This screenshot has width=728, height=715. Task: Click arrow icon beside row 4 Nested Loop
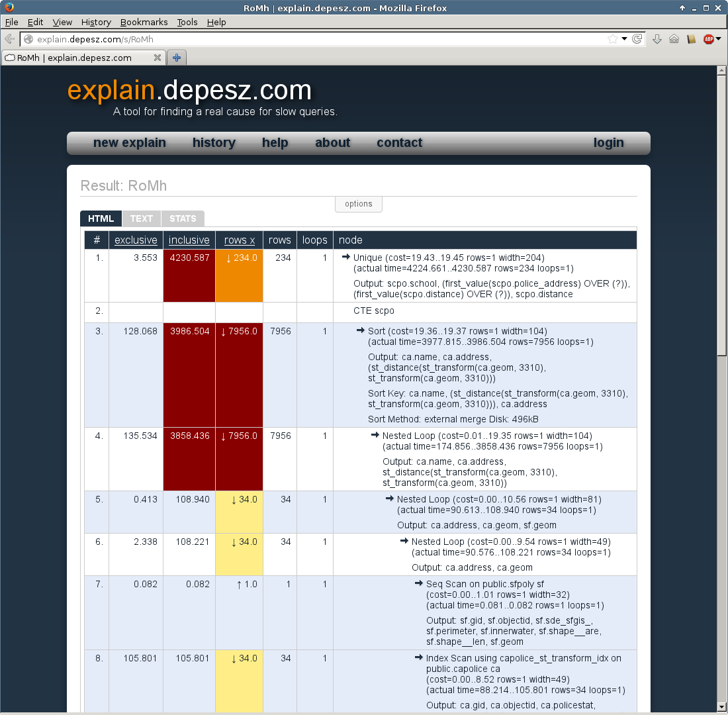(x=375, y=435)
